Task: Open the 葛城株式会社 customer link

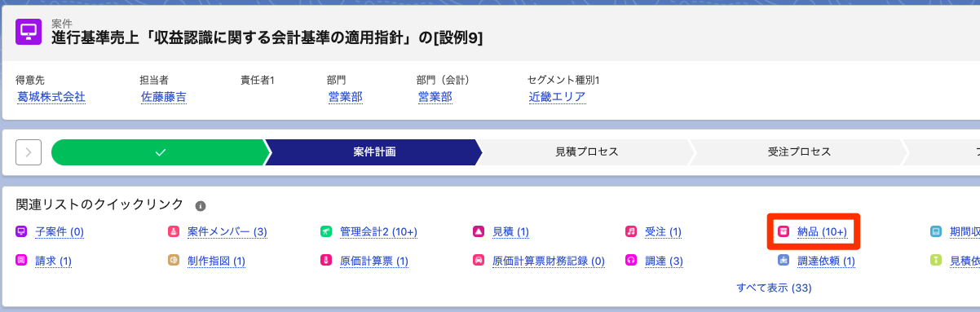Action: (51, 97)
